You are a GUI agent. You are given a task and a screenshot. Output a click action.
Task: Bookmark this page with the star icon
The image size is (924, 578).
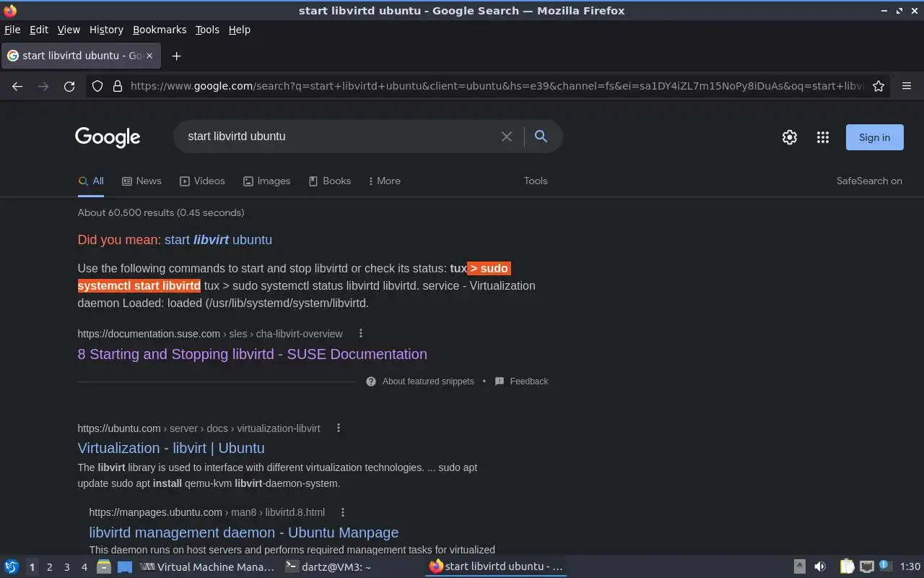[x=879, y=86]
